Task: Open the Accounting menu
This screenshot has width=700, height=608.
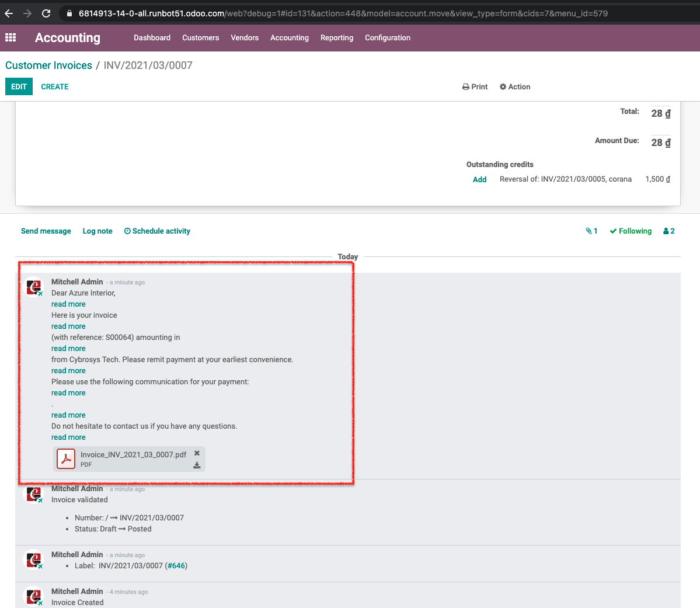Action: click(290, 37)
